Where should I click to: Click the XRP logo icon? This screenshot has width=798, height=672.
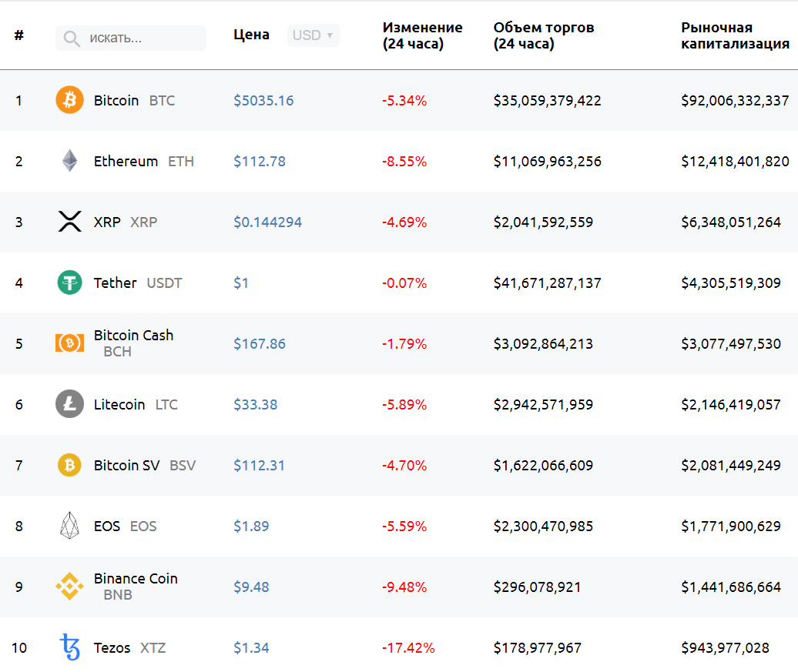(x=69, y=222)
